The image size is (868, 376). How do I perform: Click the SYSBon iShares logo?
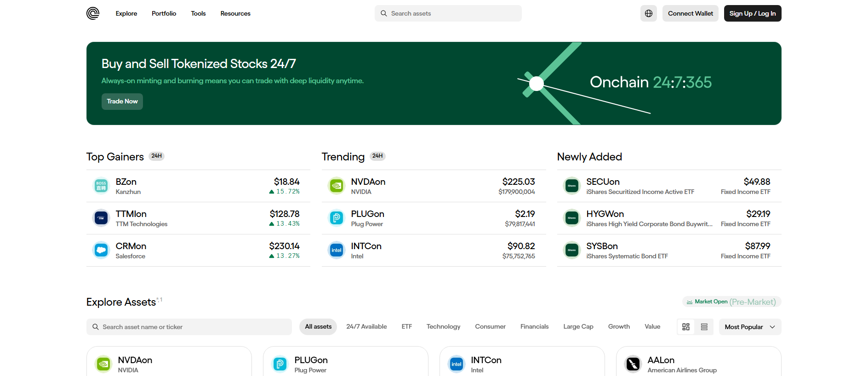(x=572, y=251)
